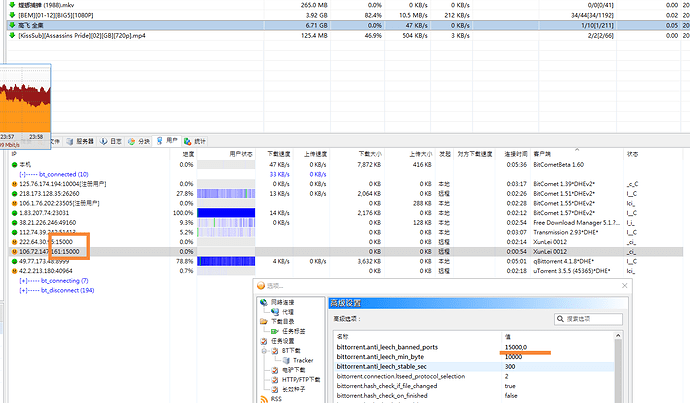This screenshot has width=690, height=403.
Task: Open the 服务器 (servers) tab
Action: pyautogui.click(x=80, y=141)
